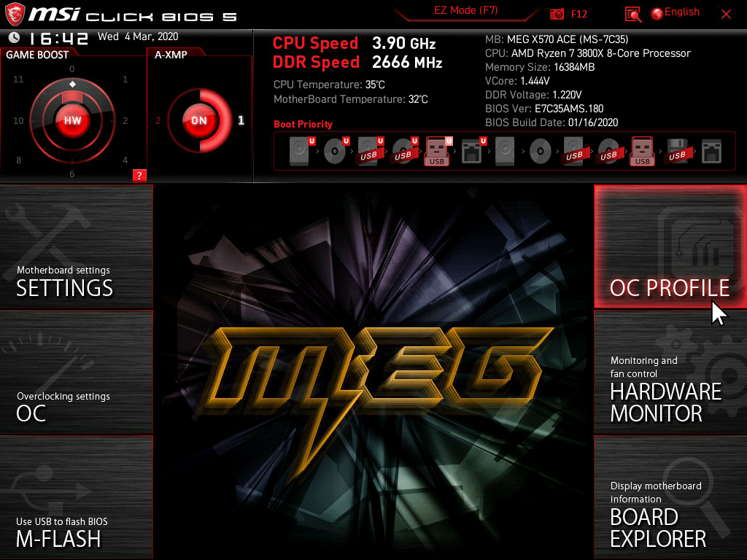
Task: Select the USB floppy boot device
Action: pos(677,152)
